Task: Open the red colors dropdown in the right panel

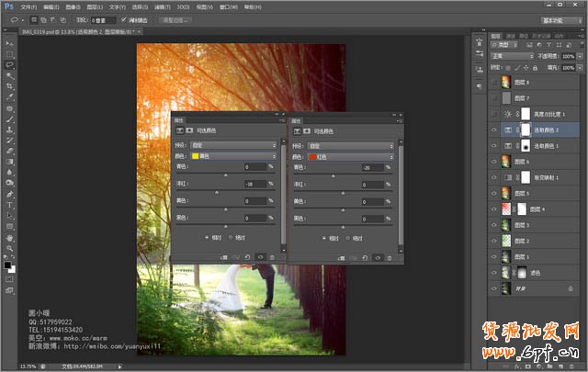Action: [350, 156]
